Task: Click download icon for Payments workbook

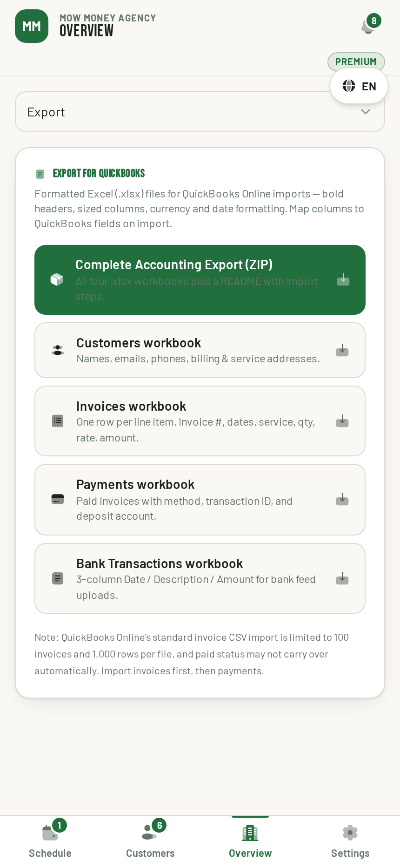Action: (342, 499)
